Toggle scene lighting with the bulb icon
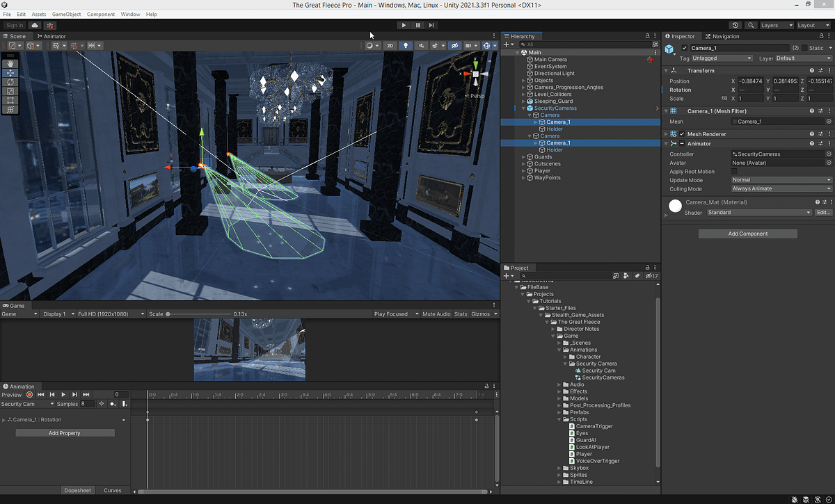 [406, 45]
